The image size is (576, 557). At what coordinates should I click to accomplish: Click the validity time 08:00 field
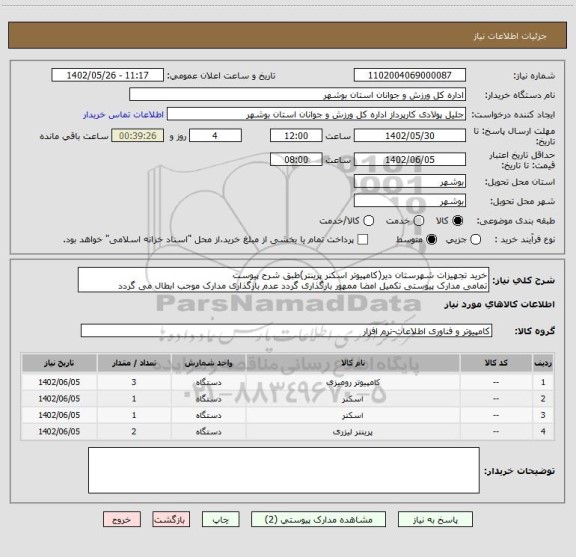296,159
